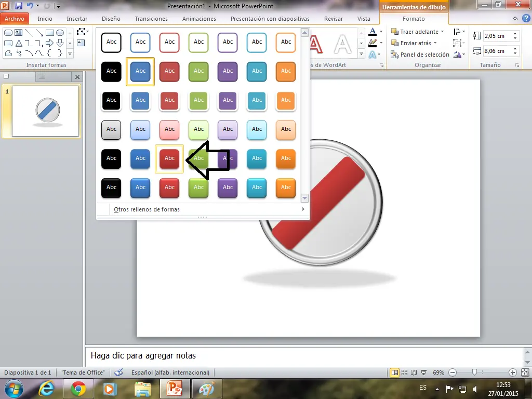Switch to the Vista tab
Viewport: 532px width, 399px height.
(x=364, y=19)
